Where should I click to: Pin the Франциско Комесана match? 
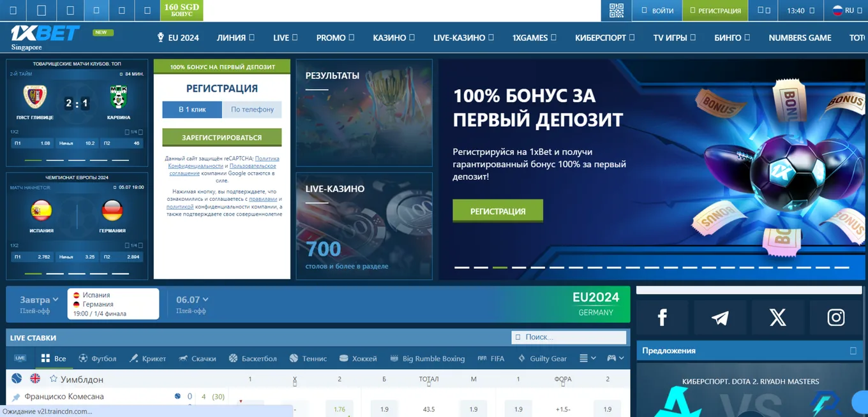16,397
